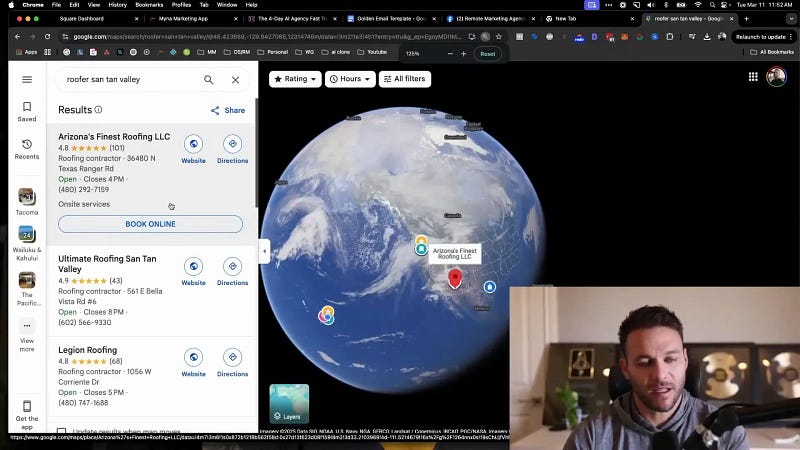Screen dimensions: 800x450
Task: Open a new browser tab with plus
Action: 746,18
